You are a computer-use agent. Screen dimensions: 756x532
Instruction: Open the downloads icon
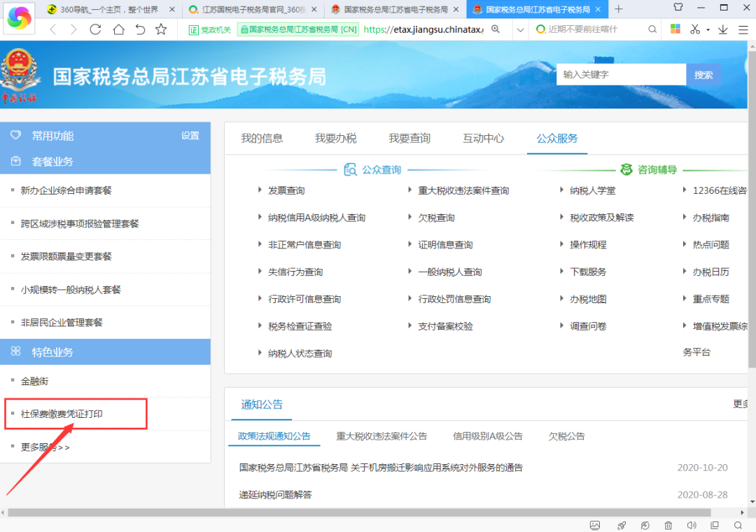722,29
